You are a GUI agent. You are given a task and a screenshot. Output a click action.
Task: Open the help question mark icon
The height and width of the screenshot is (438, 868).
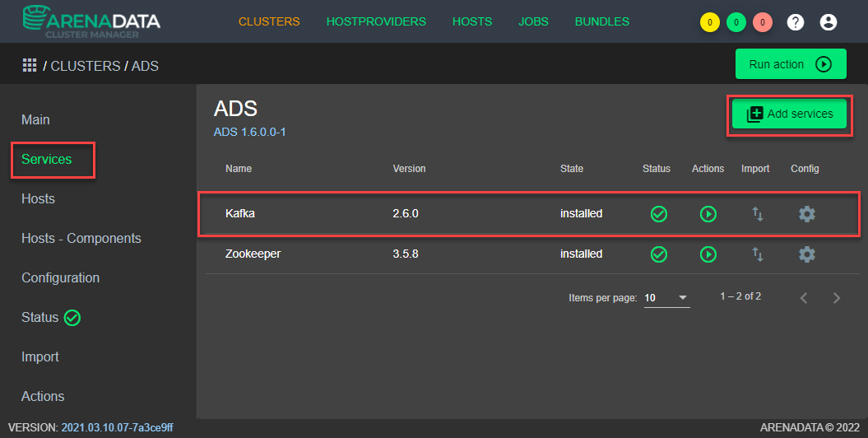[x=795, y=22]
